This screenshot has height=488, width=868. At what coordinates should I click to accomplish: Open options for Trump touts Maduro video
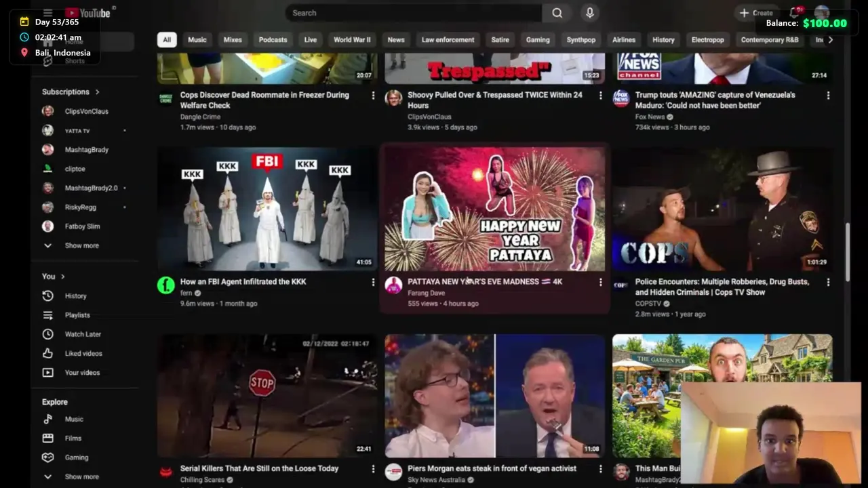point(828,96)
